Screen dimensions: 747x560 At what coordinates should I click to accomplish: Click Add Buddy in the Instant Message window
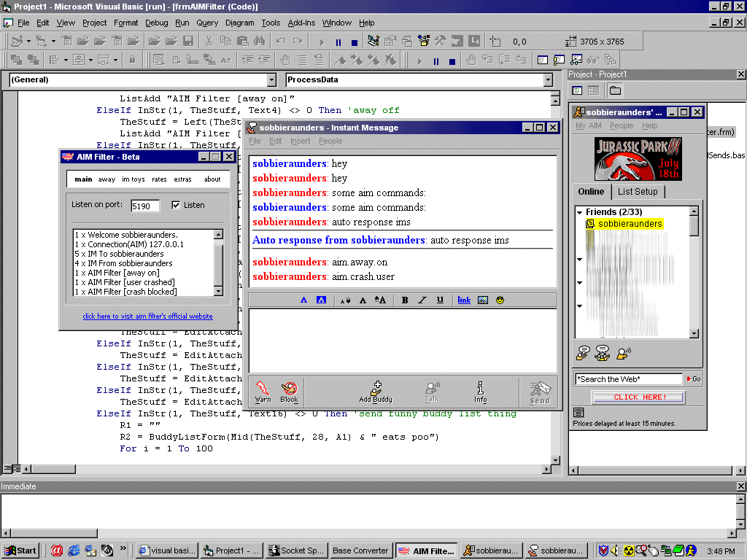point(376,392)
